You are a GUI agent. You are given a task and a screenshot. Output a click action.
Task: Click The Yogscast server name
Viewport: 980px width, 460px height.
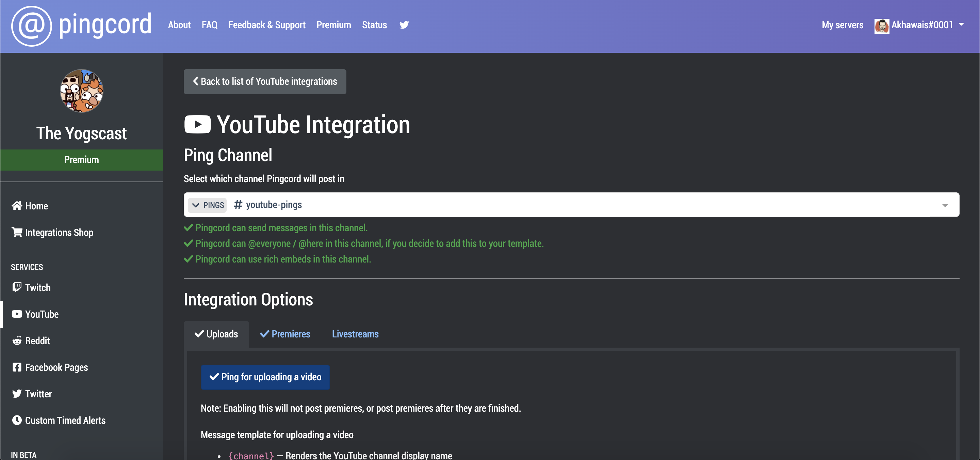[x=81, y=133]
